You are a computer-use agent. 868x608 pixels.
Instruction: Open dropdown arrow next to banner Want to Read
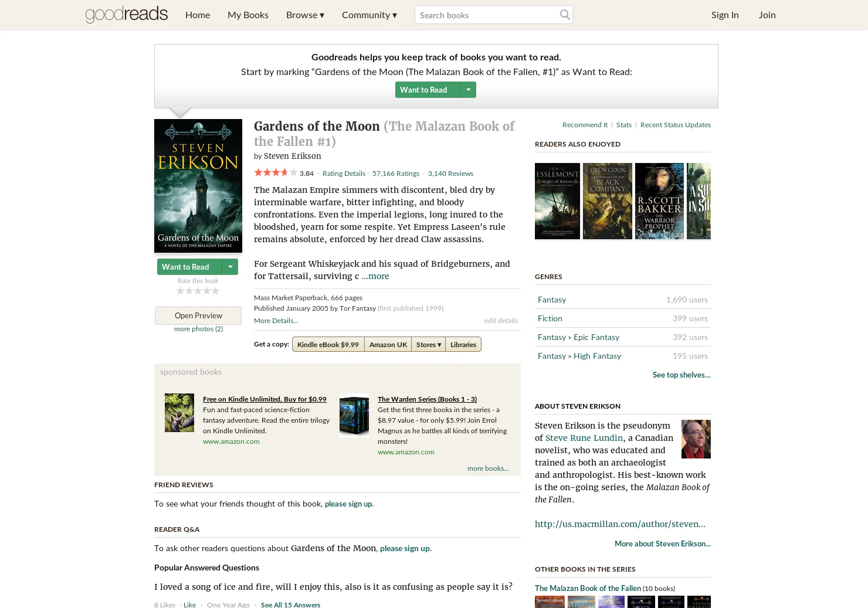click(x=468, y=90)
